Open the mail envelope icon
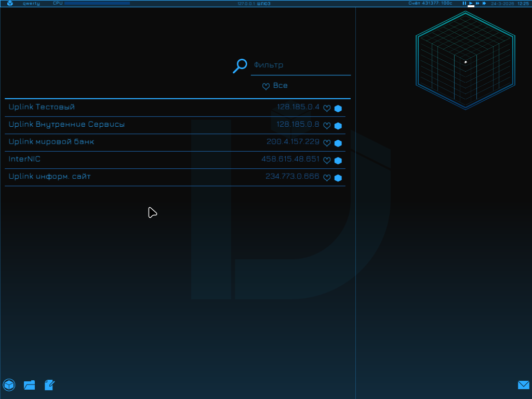Image resolution: width=532 pixels, height=399 pixels. tap(523, 385)
